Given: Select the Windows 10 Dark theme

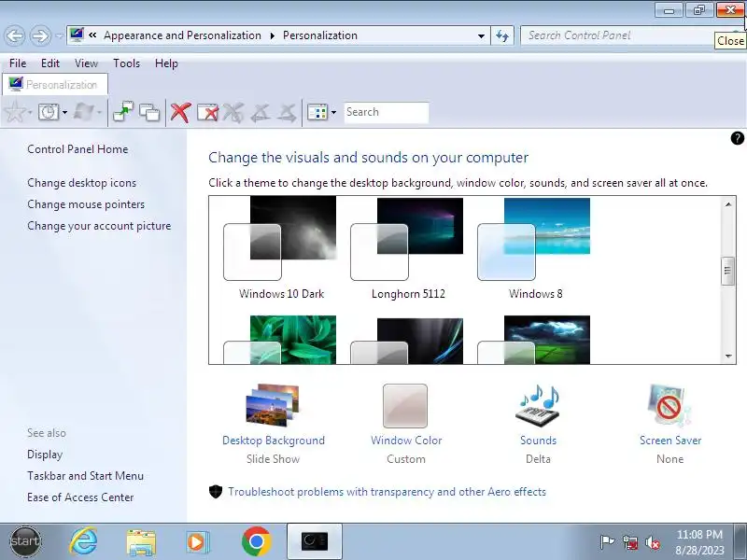Looking at the screenshot, I should point(281,249).
